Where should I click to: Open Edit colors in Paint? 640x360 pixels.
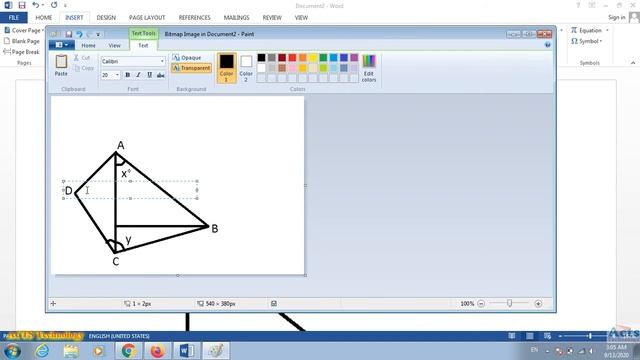[369, 68]
